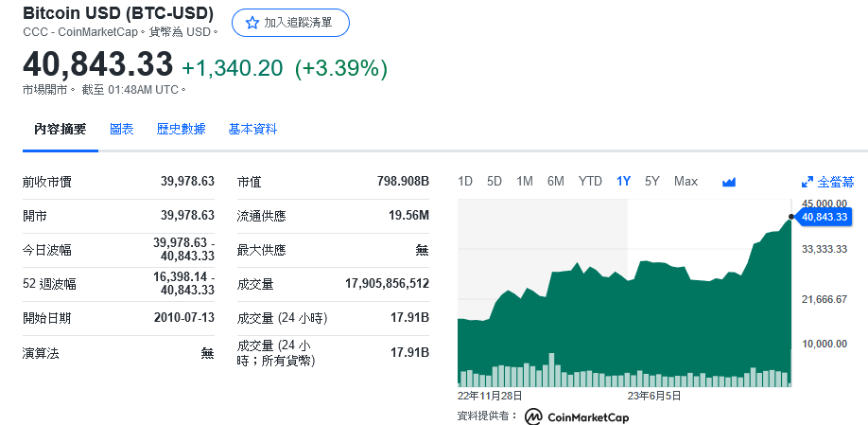Set chart range to 5Y

pyautogui.click(x=652, y=181)
